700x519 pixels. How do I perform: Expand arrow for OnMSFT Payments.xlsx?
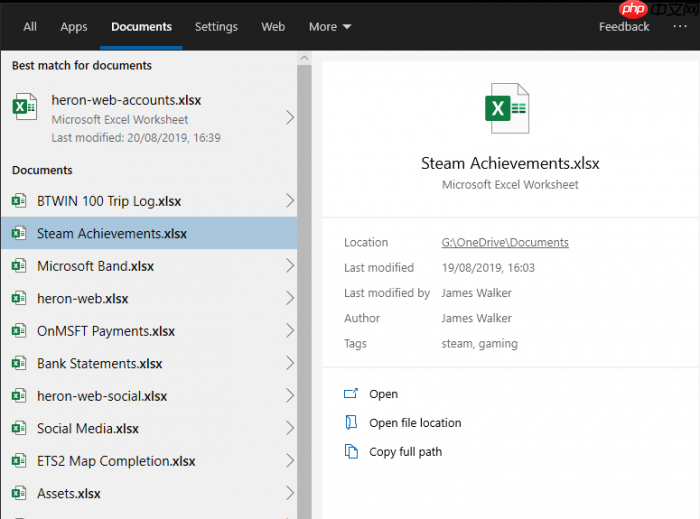[x=290, y=331]
